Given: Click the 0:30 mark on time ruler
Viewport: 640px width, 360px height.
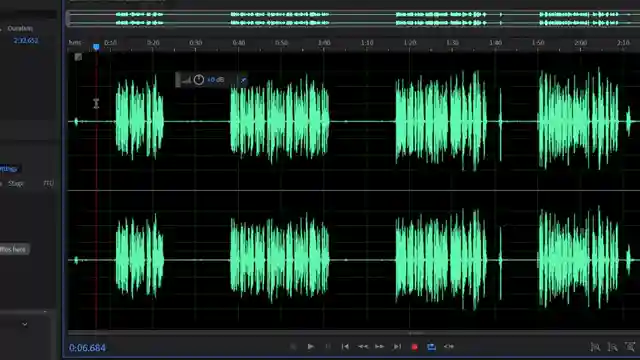Looking at the screenshot, I should (196, 42).
